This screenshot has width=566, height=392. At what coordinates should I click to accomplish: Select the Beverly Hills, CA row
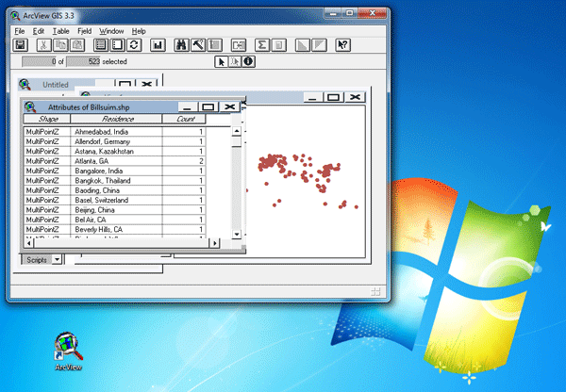point(115,229)
